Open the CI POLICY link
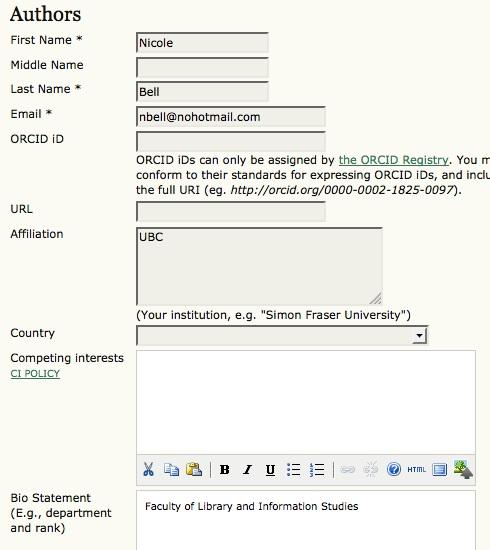Viewport: 490px width, 550px height. point(35,374)
